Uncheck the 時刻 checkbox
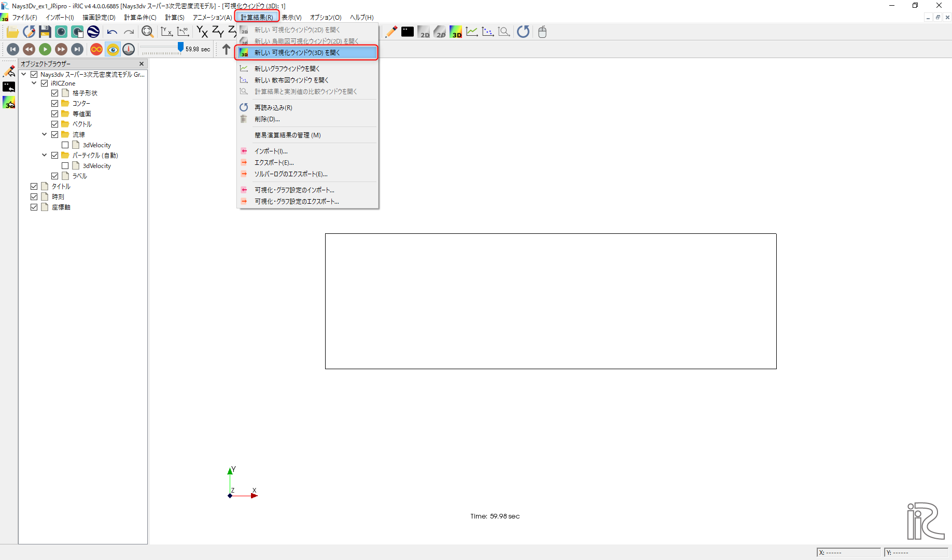 [x=34, y=197]
